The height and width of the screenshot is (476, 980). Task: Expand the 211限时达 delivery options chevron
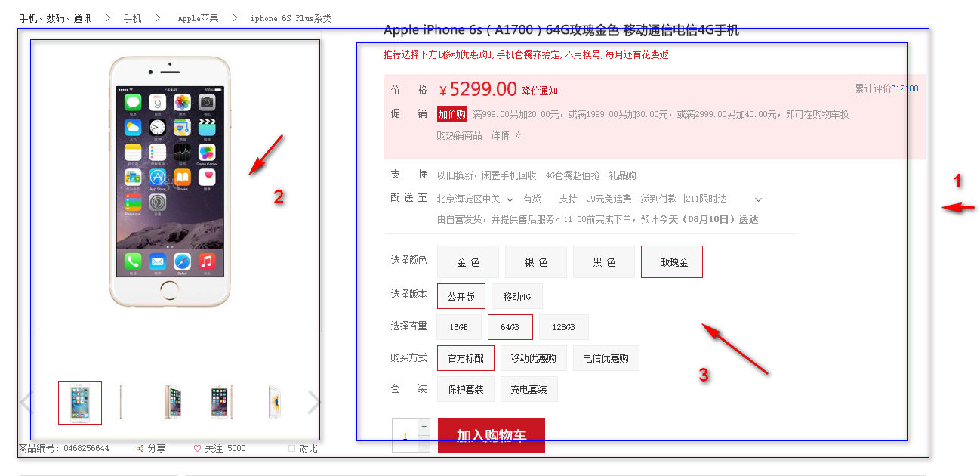pyautogui.click(x=758, y=199)
